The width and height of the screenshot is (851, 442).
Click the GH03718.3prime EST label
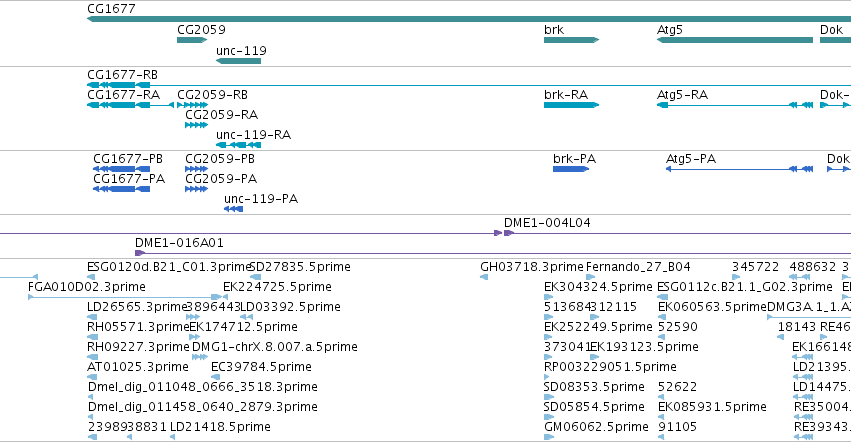(532, 267)
